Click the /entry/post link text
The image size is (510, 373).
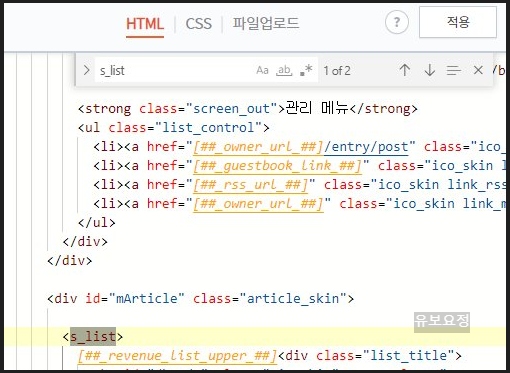[366, 147]
